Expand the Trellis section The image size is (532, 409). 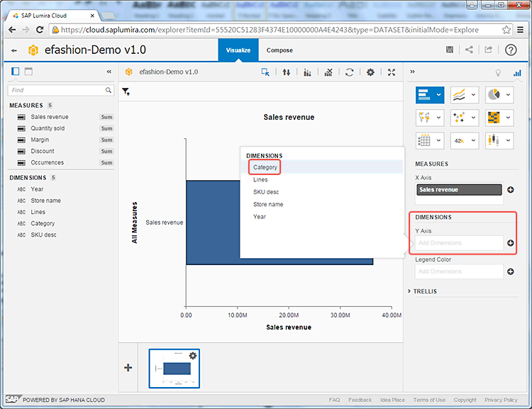click(424, 291)
